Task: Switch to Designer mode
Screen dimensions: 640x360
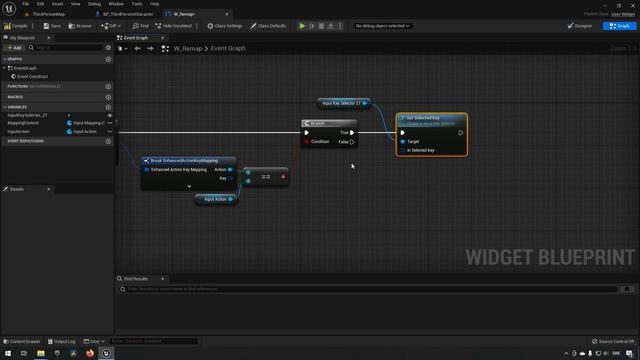Action: (x=580, y=26)
